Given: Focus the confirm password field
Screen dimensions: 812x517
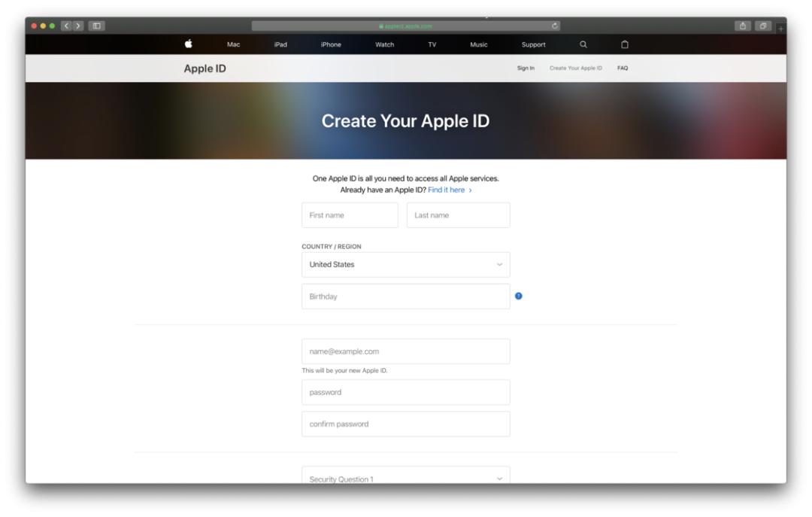Looking at the screenshot, I should pos(405,424).
